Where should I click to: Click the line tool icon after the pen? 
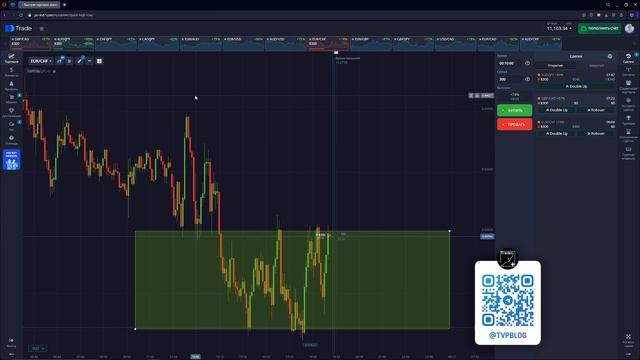[89, 61]
